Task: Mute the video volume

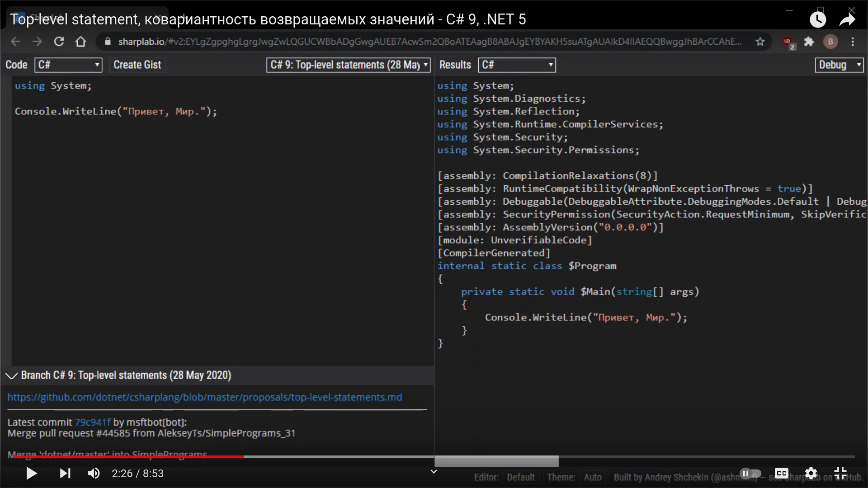Action: pyautogui.click(x=94, y=473)
